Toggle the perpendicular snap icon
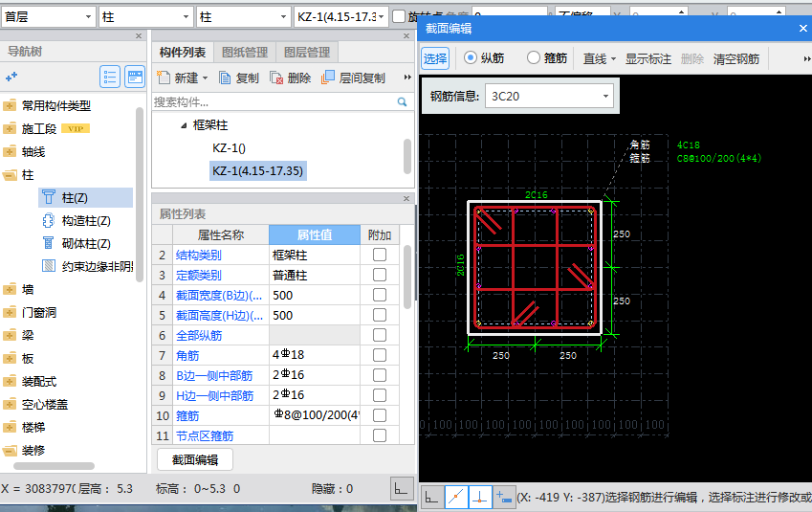 pyautogui.click(x=480, y=498)
